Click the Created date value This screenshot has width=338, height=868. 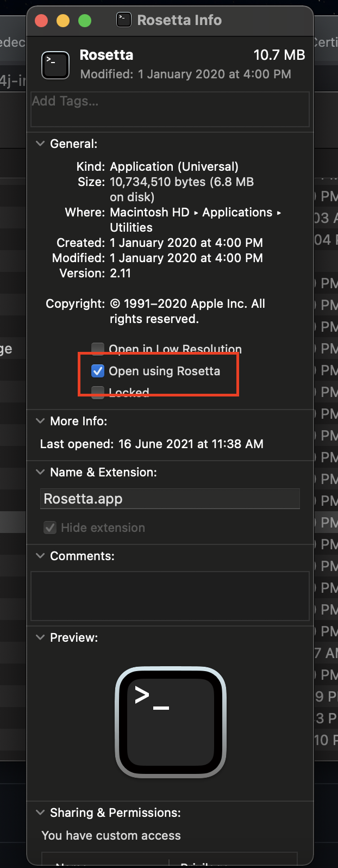pyautogui.click(x=186, y=243)
